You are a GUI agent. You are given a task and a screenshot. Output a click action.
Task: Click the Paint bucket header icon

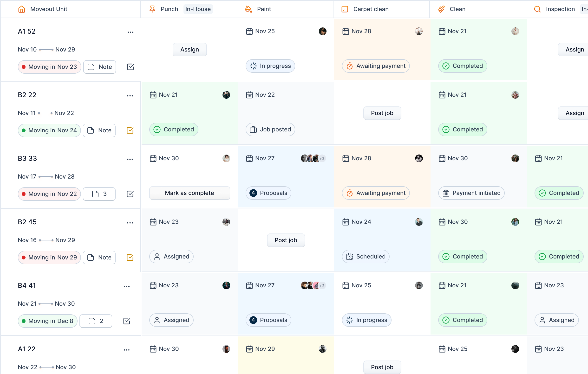pos(248,9)
